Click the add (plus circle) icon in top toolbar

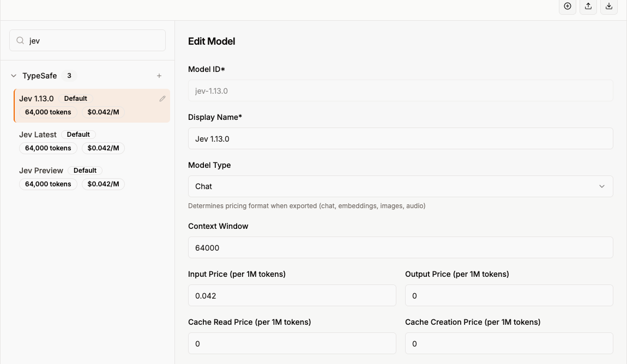pos(567,6)
